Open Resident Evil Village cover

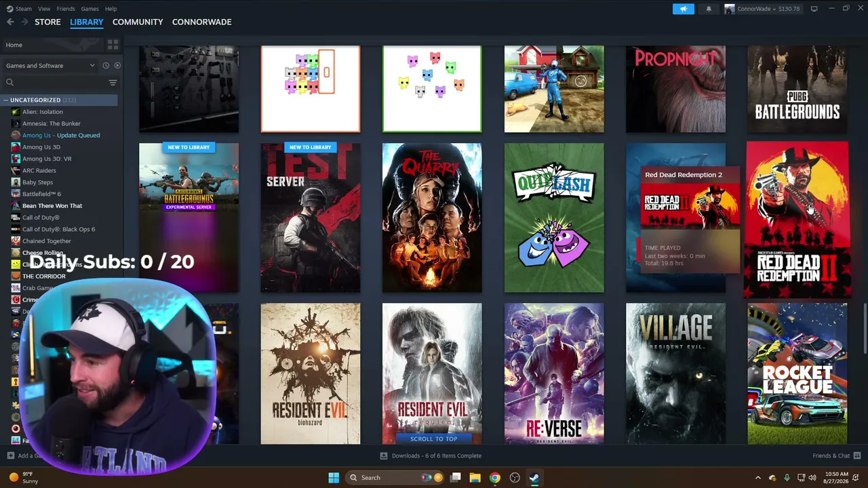point(675,373)
